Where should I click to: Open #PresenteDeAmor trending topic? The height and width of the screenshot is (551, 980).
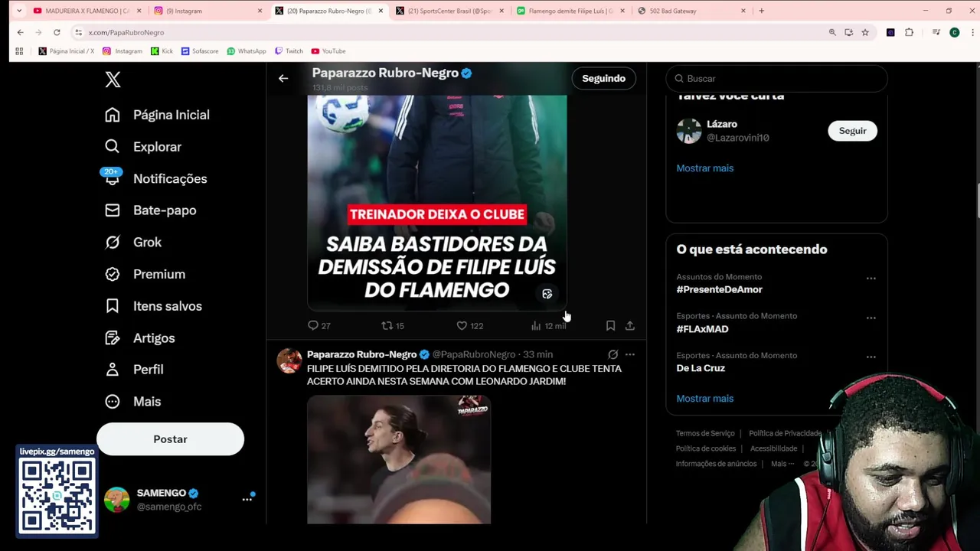coord(719,289)
